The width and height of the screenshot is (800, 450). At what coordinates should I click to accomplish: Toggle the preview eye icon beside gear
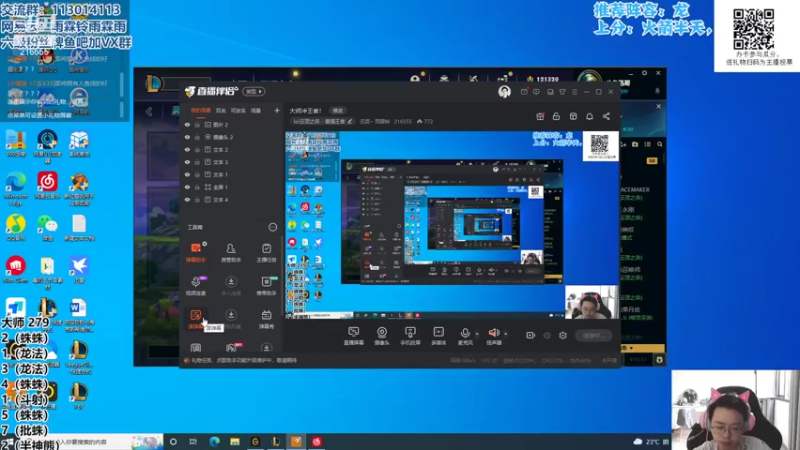pos(547,335)
